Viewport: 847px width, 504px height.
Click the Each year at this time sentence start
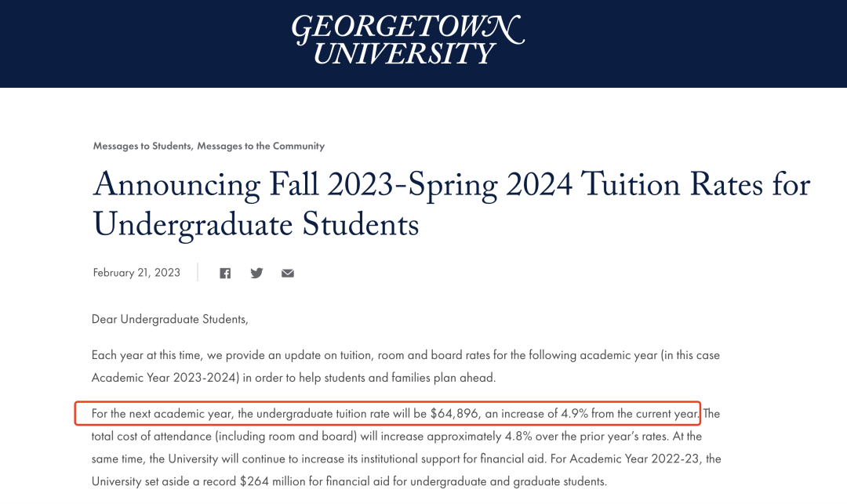pyautogui.click(x=147, y=355)
